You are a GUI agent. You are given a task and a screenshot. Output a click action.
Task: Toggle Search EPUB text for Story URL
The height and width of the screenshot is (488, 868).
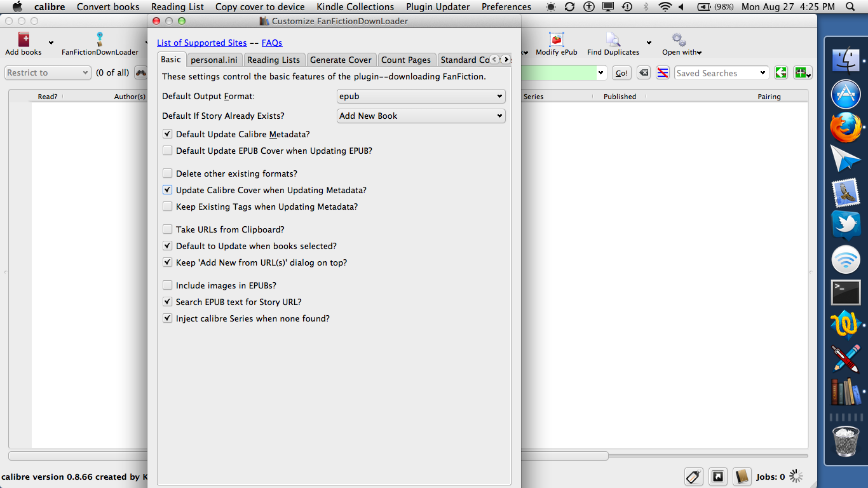(168, 302)
